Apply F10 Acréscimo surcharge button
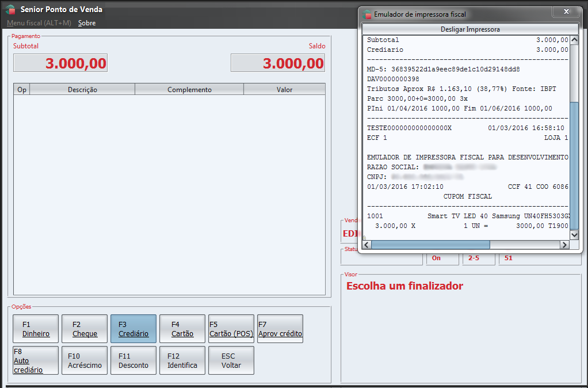 click(x=85, y=360)
